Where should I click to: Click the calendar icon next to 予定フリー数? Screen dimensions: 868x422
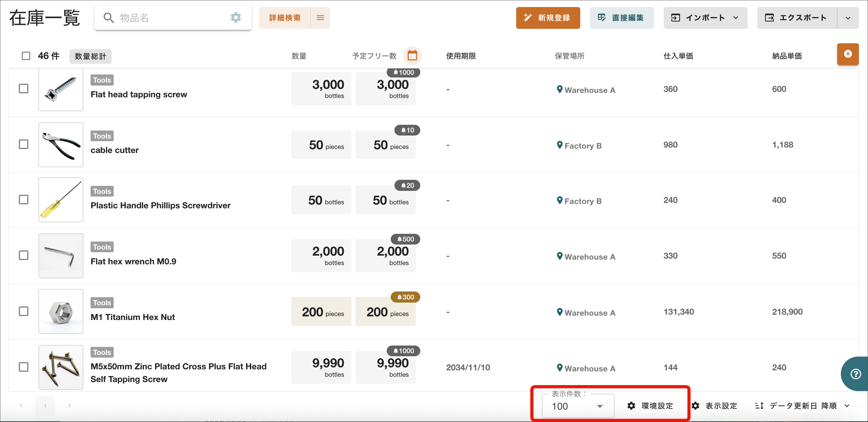pyautogui.click(x=412, y=55)
